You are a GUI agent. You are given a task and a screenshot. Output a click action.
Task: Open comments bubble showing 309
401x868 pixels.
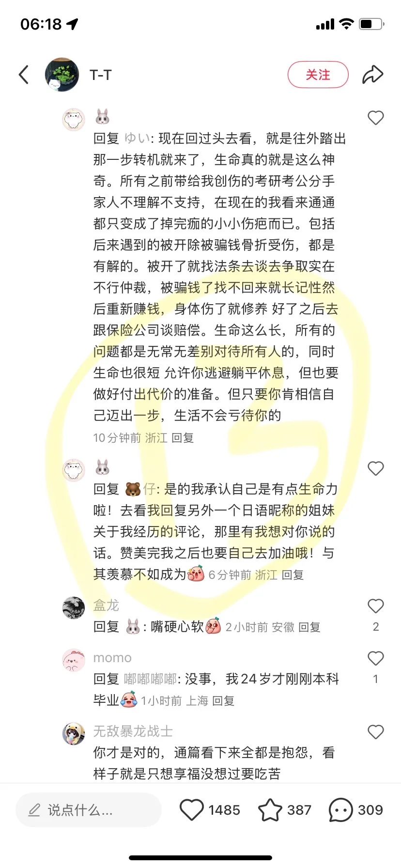pos(340,810)
